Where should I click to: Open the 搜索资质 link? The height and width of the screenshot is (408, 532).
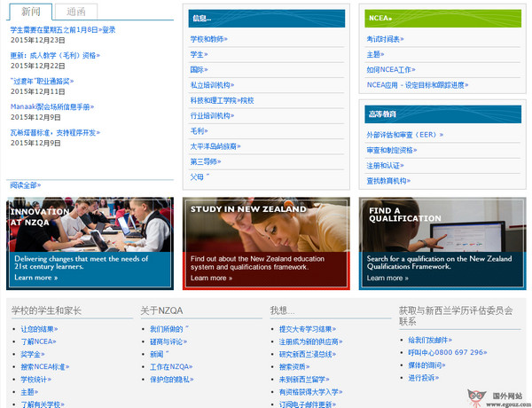pyautogui.click(x=294, y=367)
